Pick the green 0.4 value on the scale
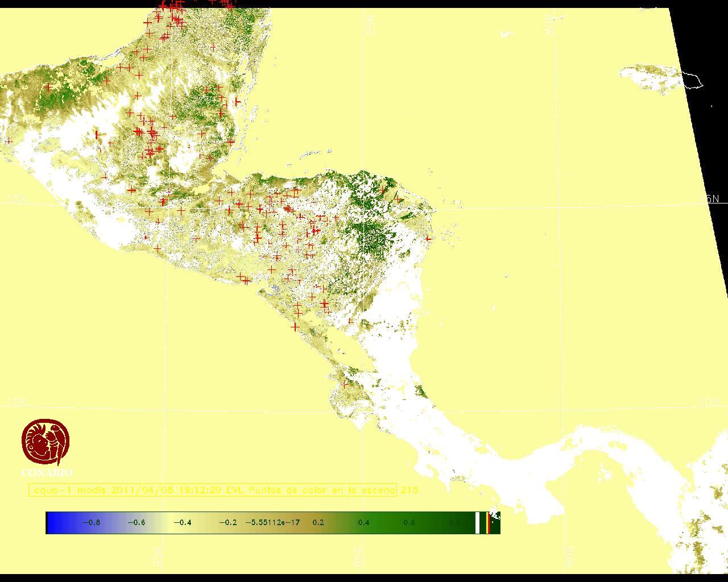 pos(363,522)
